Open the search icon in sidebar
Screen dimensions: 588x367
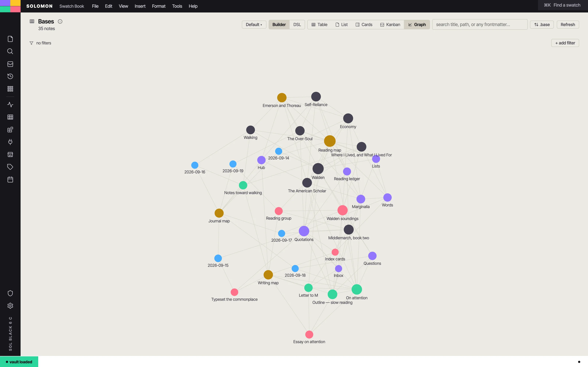pos(10,51)
